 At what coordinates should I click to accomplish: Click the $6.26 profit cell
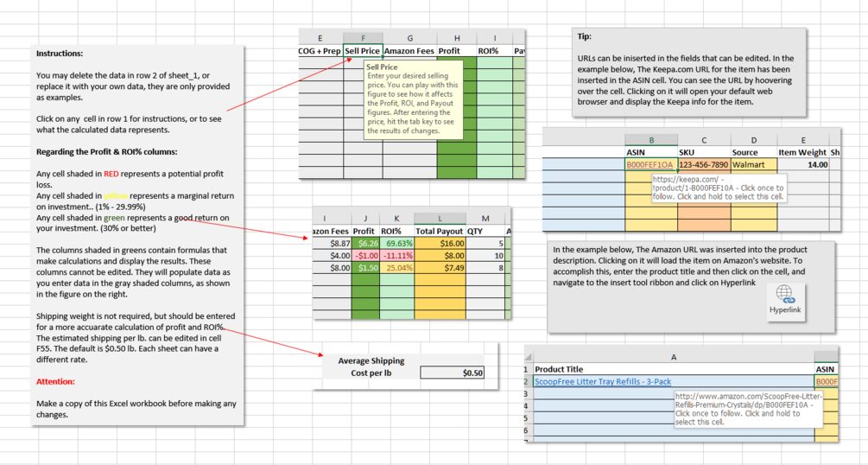(365, 244)
